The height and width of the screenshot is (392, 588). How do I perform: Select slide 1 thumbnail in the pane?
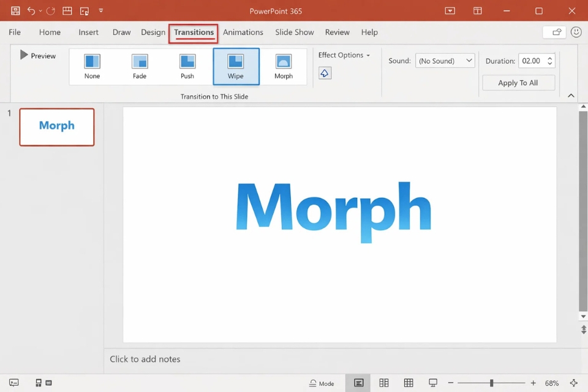coord(56,127)
